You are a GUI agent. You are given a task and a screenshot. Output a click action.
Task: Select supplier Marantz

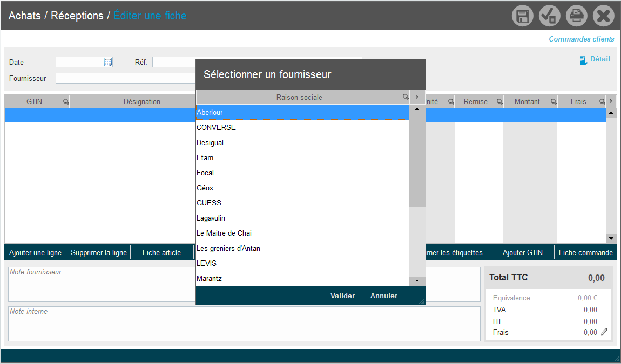pyautogui.click(x=302, y=278)
